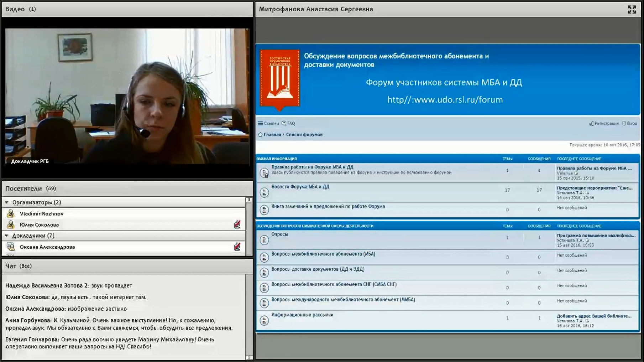Collapse the Докладчики group
The width and height of the screenshot is (644, 362).
click(7, 236)
